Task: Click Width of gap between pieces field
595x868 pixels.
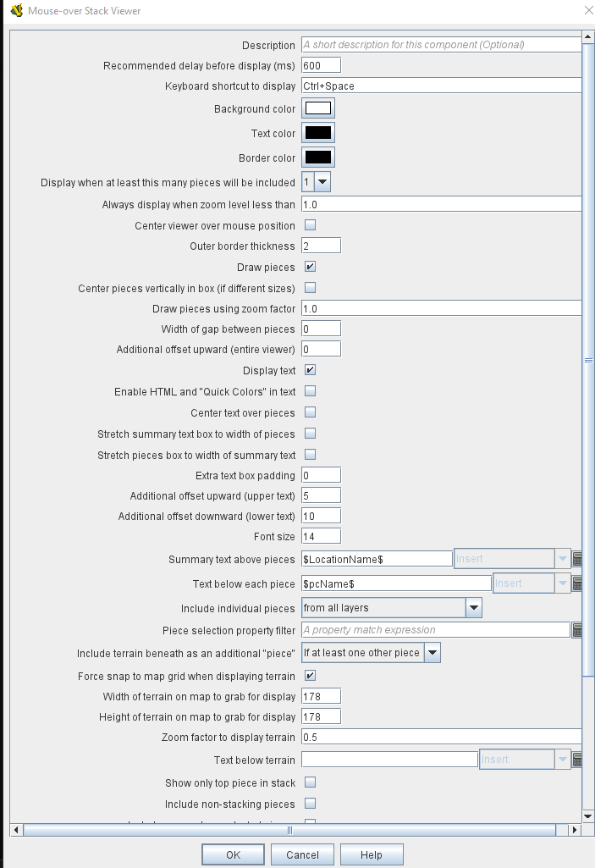Action: pos(321,329)
